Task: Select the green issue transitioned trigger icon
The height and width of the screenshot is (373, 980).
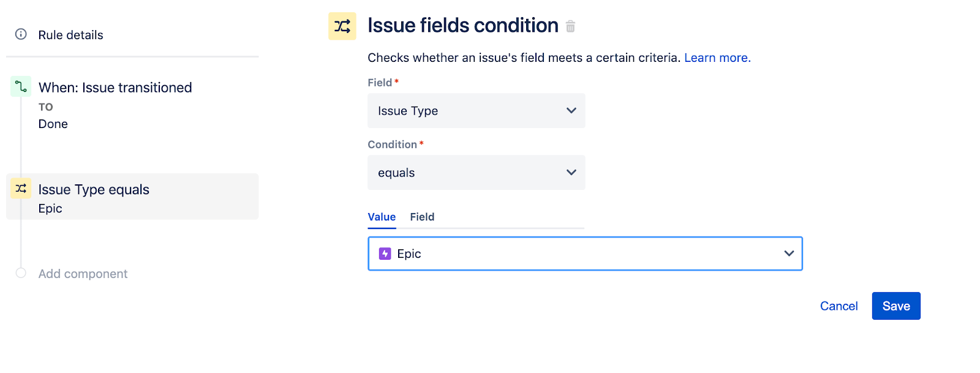Action: click(20, 87)
